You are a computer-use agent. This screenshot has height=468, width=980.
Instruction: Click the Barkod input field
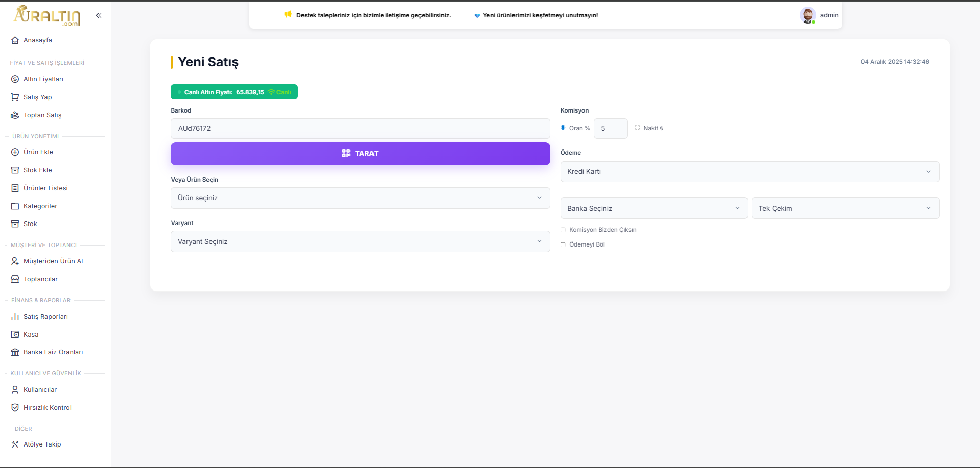click(x=360, y=128)
